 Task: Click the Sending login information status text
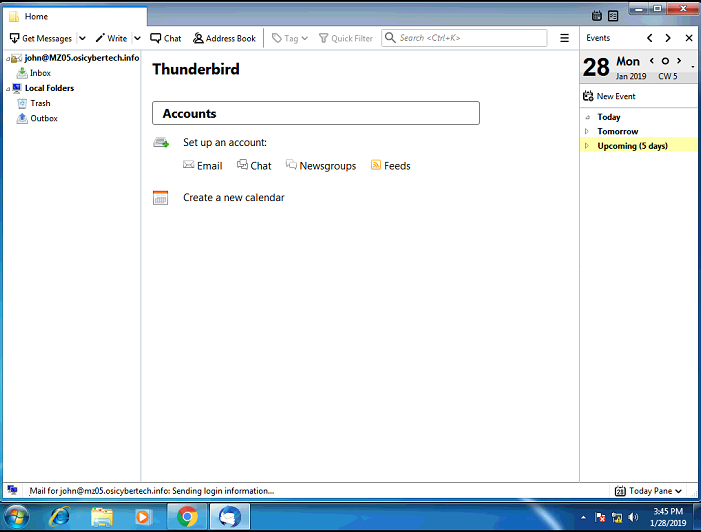point(152,491)
